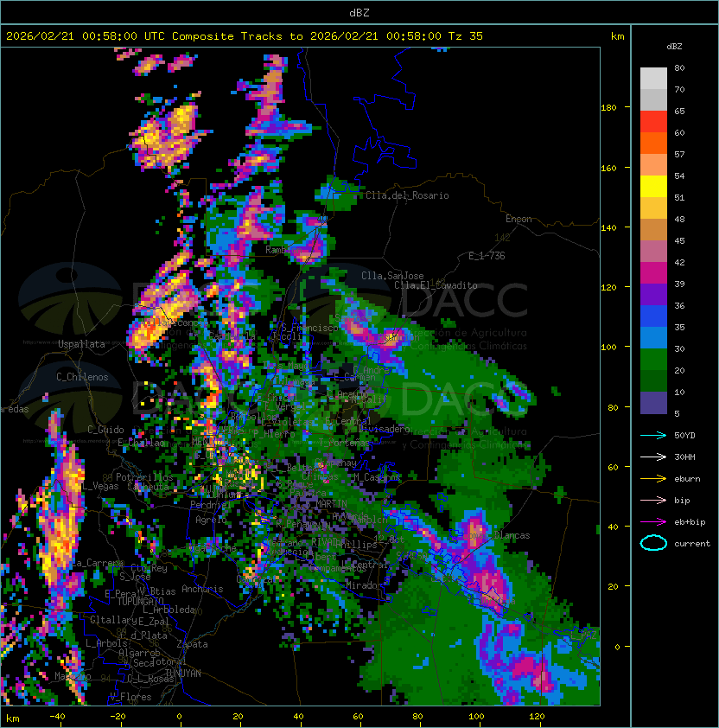The image size is (719, 728).
Task: Click the white 30HM arrow in legend
Action: coord(653,457)
